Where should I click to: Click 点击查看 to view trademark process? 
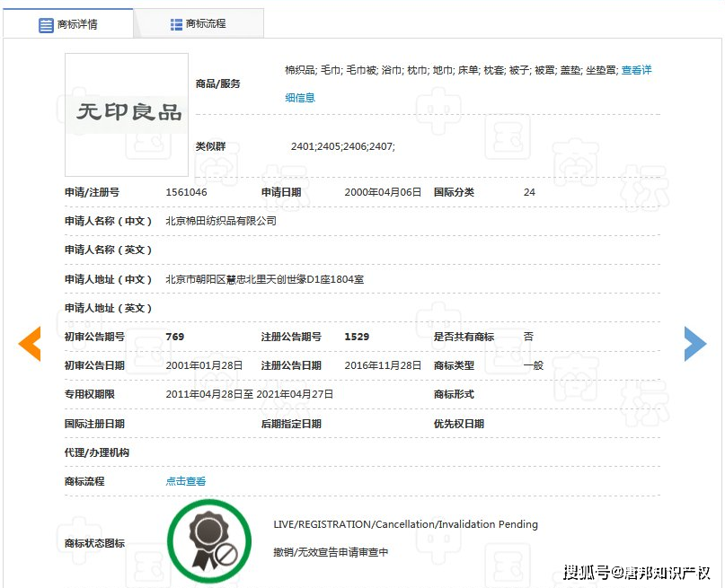185,481
